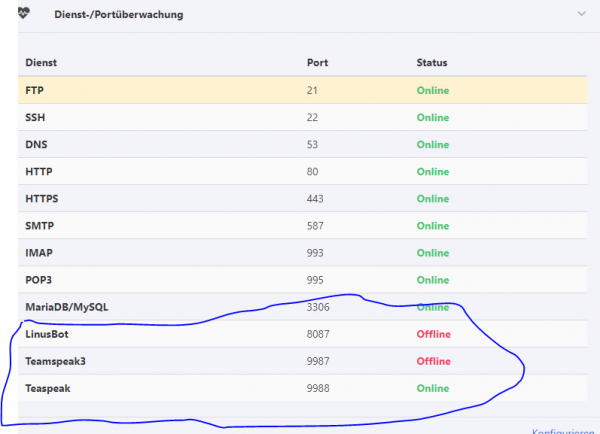Click the Dienst column header

(41, 62)
